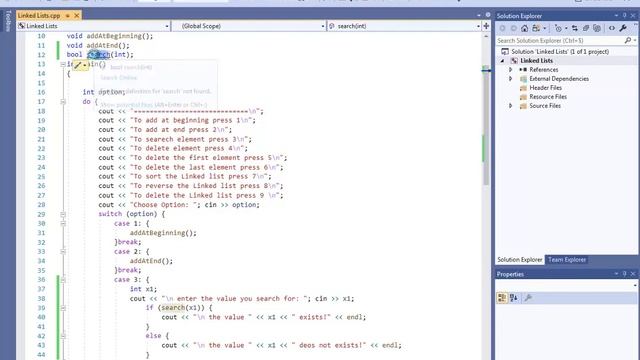This screenshot has height=360, width=640.
Task: Click search magnifier in Solution Explorer
Action: [x=628, y=40]
